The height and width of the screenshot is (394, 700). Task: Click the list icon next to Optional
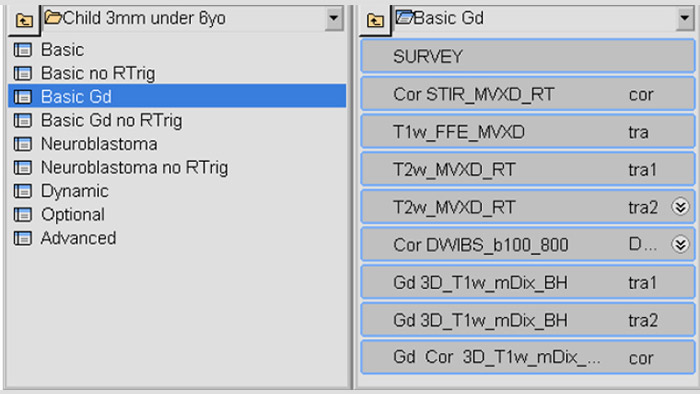point(23,215)
